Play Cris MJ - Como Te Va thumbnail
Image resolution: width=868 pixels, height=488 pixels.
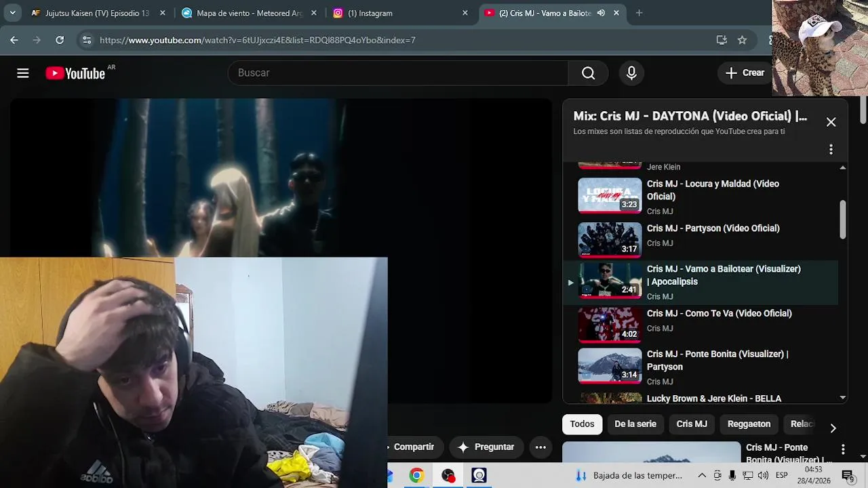coord(610,325)
